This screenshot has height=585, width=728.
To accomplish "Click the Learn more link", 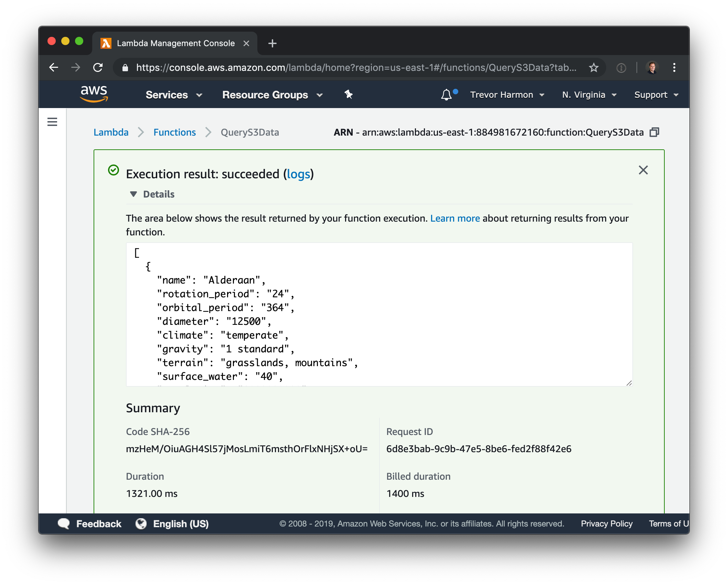I will [455, 218].
